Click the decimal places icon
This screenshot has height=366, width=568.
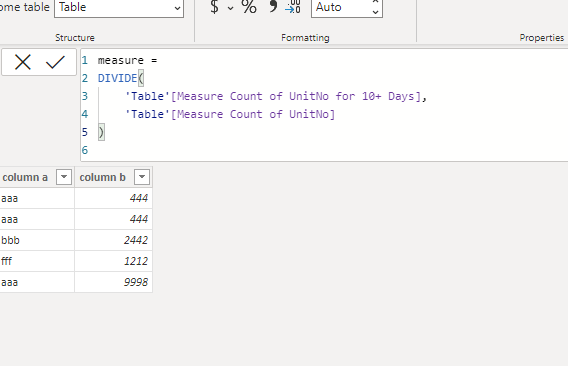293,7
